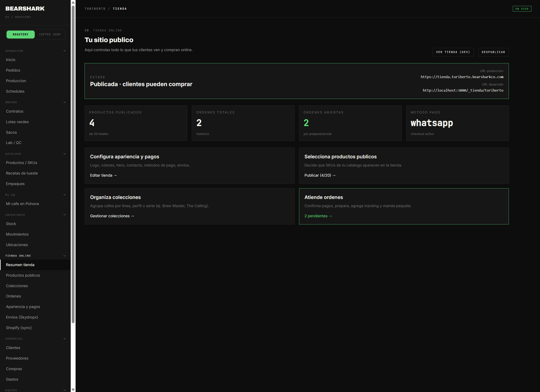This screenshot has height=392, width=540.
Task: Click the Publicada estado text
Action: pos(141,84)
